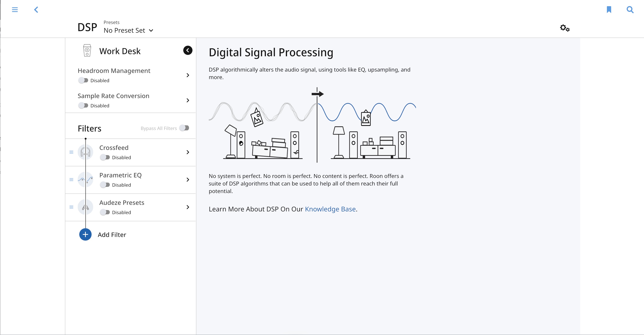Open the Knowledge Base link

point(330,209)
